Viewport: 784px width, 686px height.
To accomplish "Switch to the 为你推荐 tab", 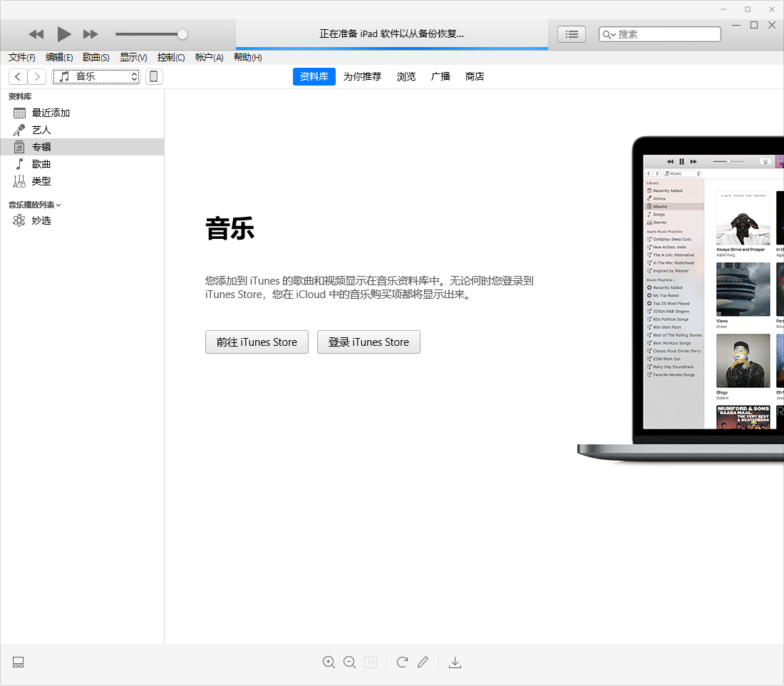I will 363,76.
